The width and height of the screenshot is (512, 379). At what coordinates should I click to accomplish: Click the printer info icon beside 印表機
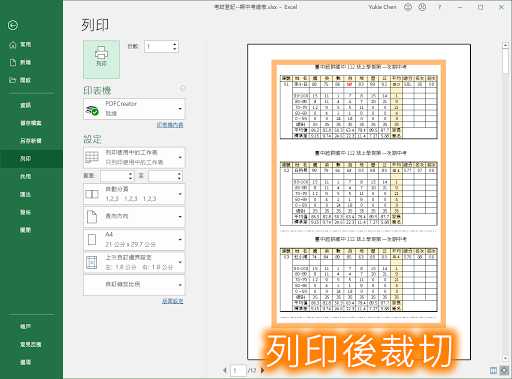click(x=182, y=88)
